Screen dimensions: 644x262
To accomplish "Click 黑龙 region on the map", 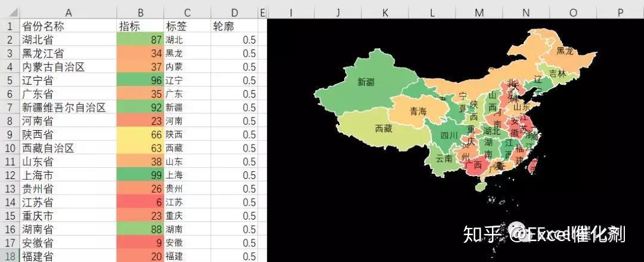I will coord(565,51).
